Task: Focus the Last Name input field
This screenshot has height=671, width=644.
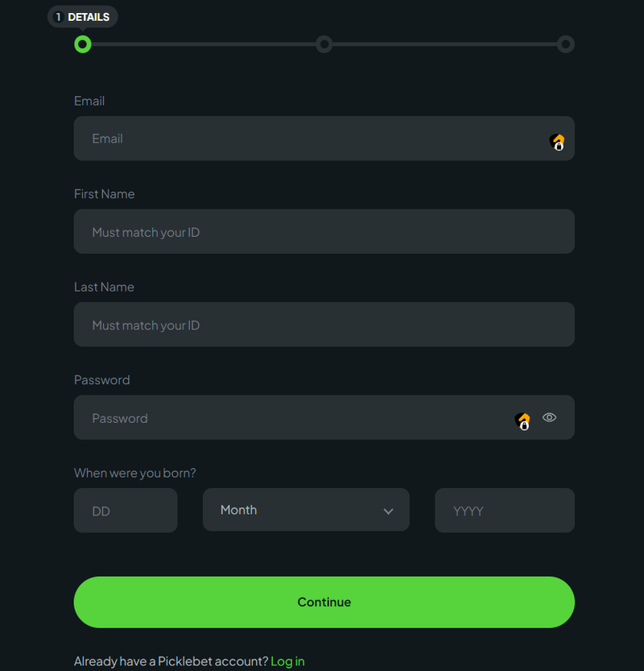Action: click(x=324, y=325)
